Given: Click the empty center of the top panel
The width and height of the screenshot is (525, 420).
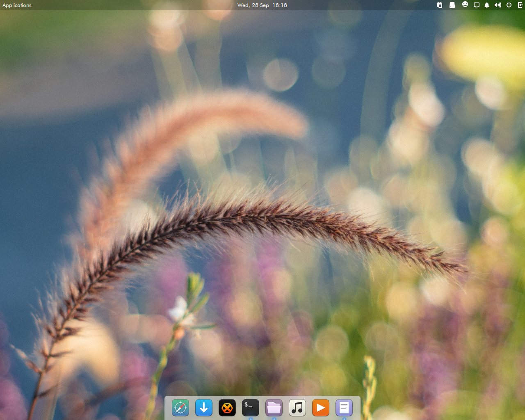Looking at the screenshot, I should 361,5.
